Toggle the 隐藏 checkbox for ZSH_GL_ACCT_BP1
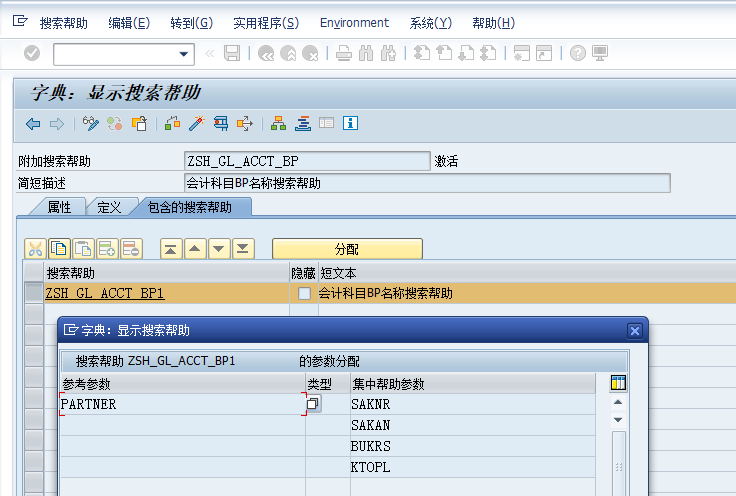This screenshot has height=496, width=736. point(304,294)
